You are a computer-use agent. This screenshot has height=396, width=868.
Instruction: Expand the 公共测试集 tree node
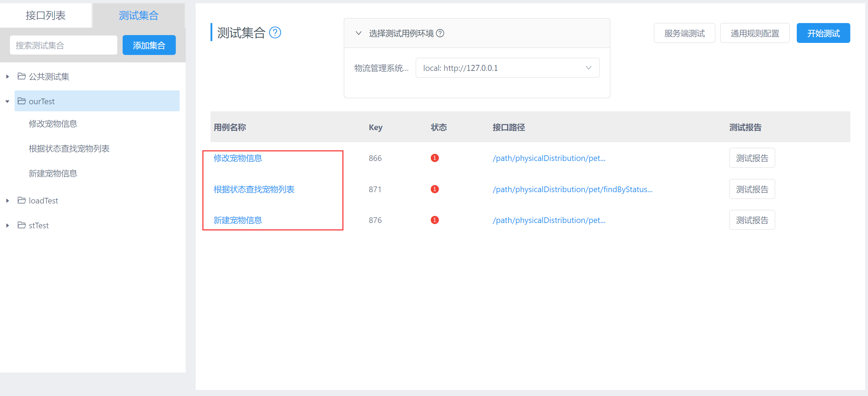[x=7, y=76]
